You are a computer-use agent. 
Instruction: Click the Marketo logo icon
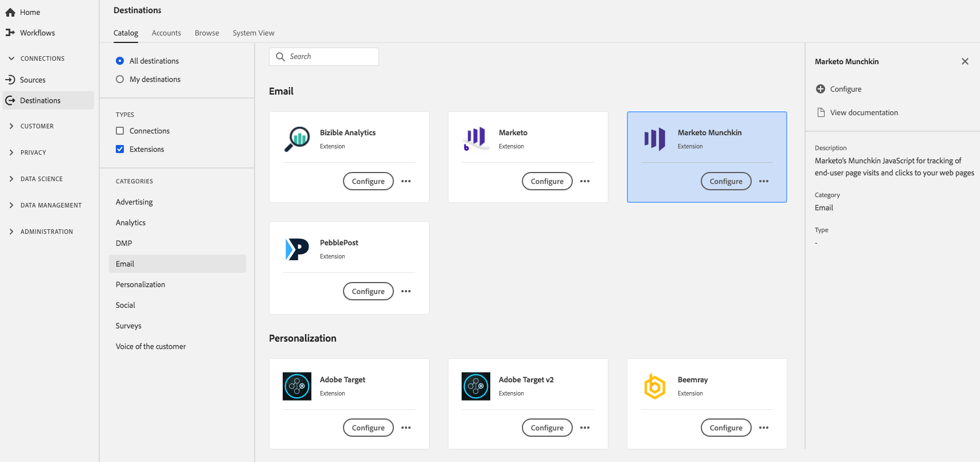pyautogui.click(x=476, y=139)
